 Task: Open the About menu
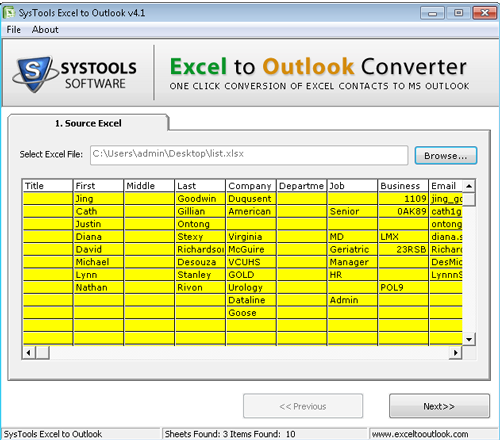click(45, 30)
